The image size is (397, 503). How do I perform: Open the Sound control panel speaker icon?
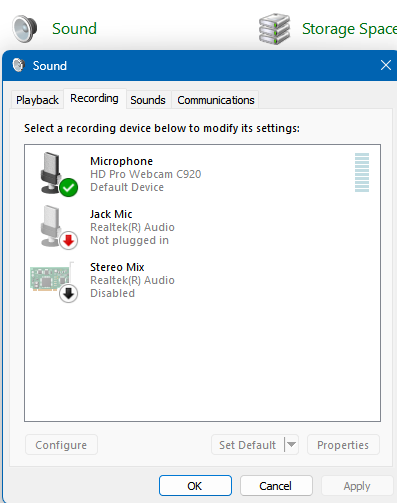point(25,29)
